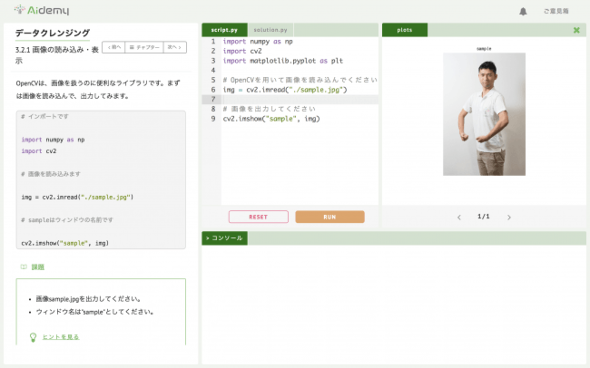Viewport: 590px width, 368px height.
Task: Click the lightbulb hint icon
Action: coord(33,337)
